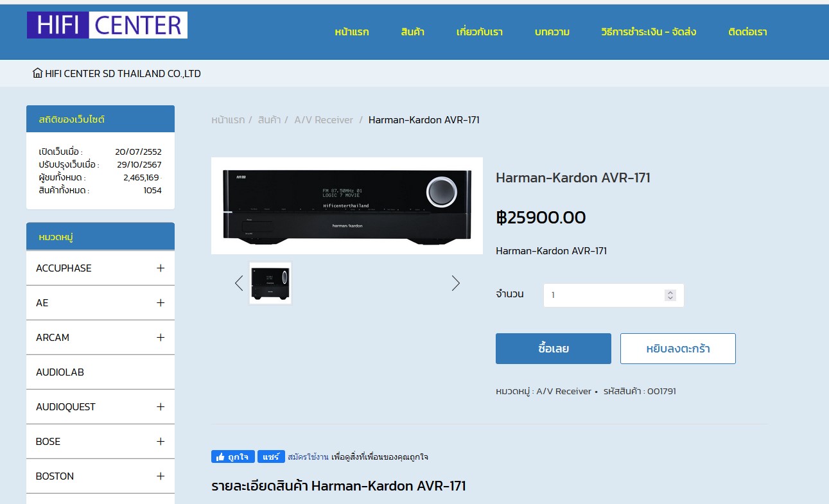Open the AUDIOLAB category
This screenshot has width=829, height=504.
click(x=60, y=372)
